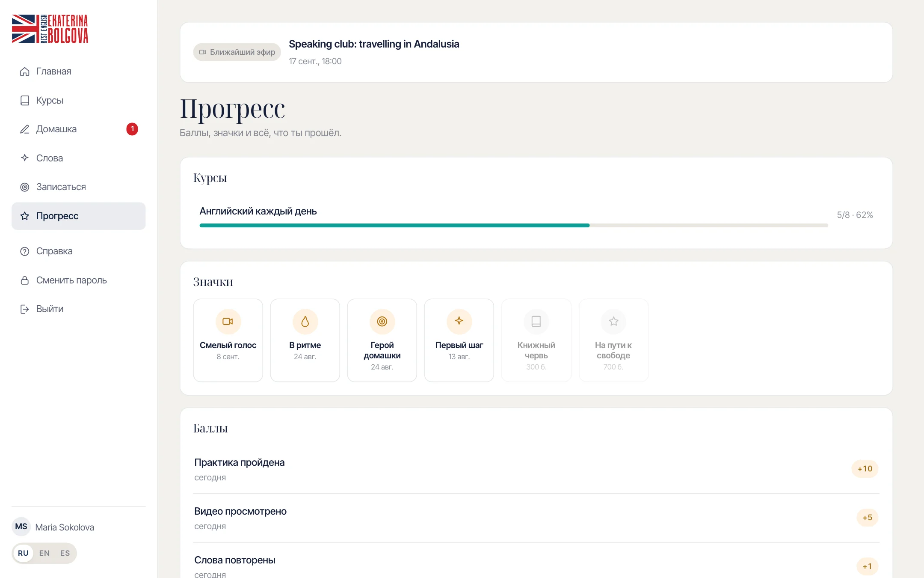Click the target icon on Герой домашки badge
The image size is (924, 578).
(382, 321)
